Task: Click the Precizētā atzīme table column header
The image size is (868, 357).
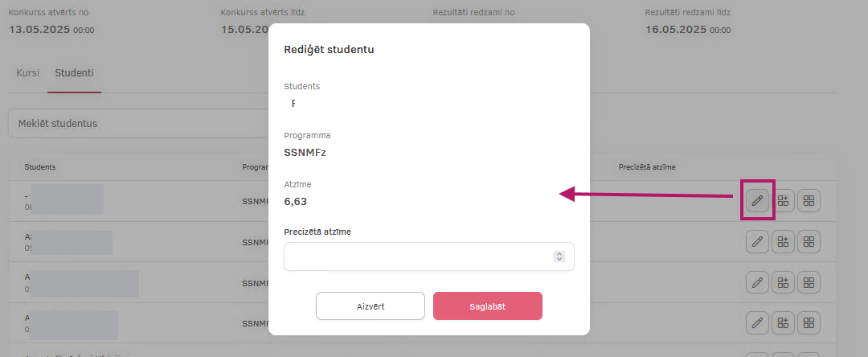Action: [646, 166]
